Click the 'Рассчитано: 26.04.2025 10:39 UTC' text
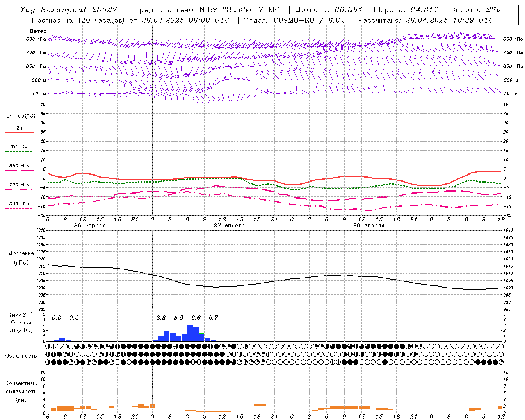The width and height of the screenshot is (525, 420). tap(426, 20)
